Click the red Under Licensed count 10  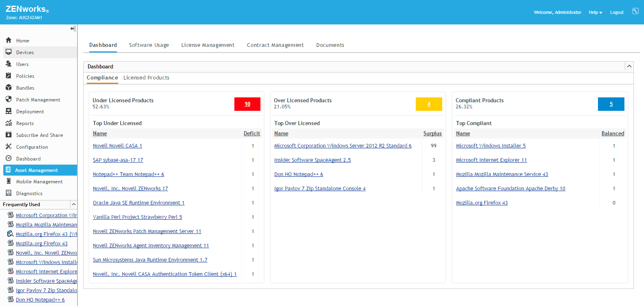pos(247,104)
